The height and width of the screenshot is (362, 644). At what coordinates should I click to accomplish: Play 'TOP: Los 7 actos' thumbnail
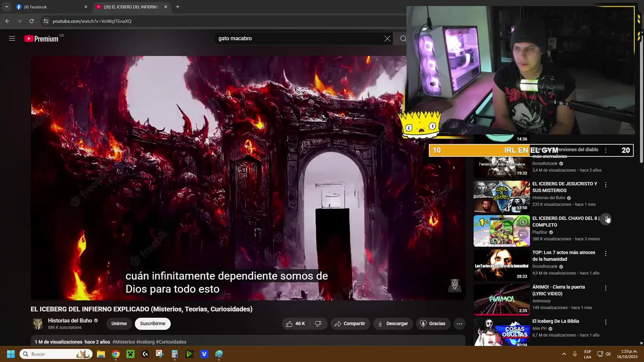pos(502,265)
